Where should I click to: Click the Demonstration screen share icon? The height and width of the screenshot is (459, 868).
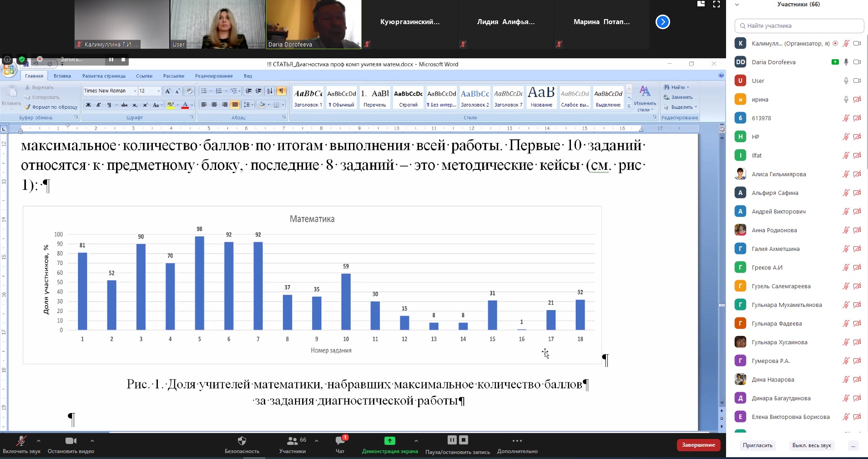389,441
